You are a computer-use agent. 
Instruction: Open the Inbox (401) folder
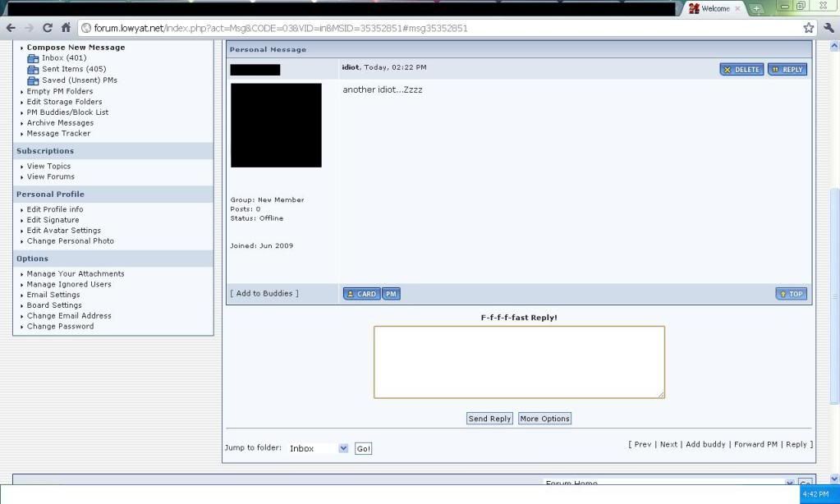(x=63, y=58)
